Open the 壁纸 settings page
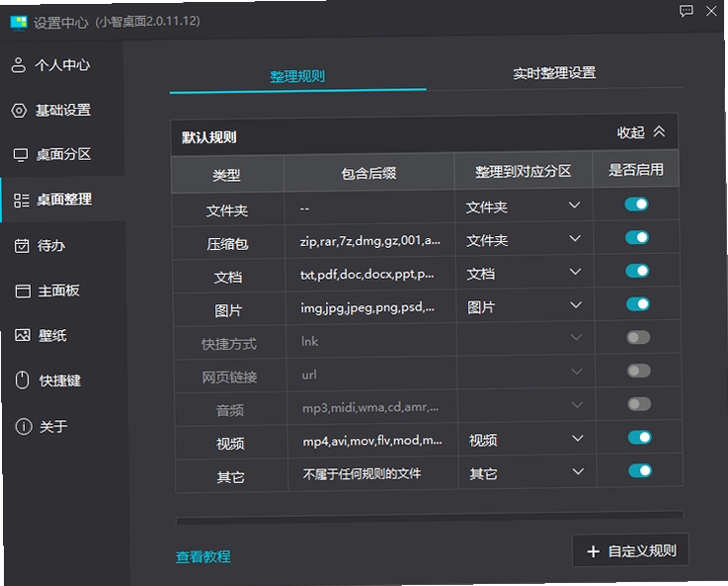This screenshot has height=586, width=728. [x=64, y=335]
